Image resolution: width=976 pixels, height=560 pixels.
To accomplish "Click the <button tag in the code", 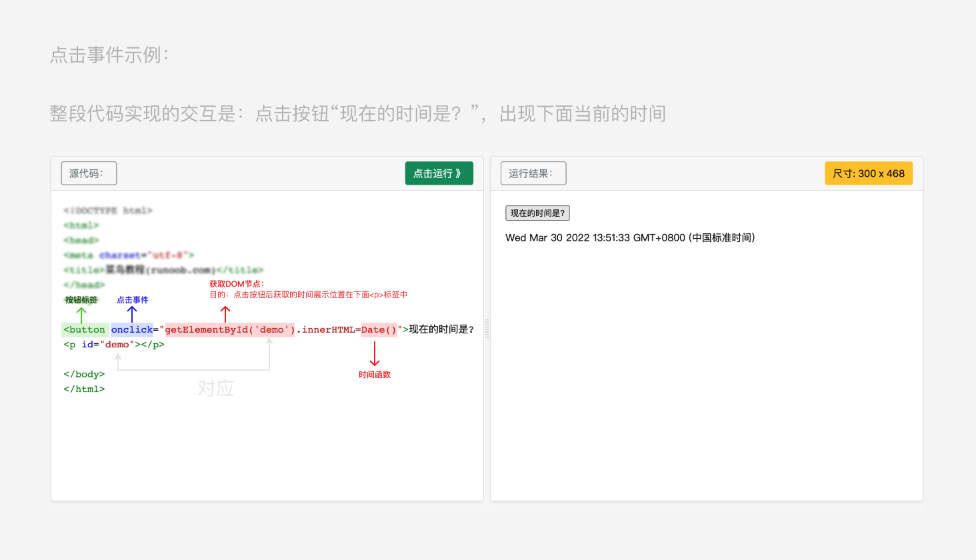I will click(x=85, y=329).
